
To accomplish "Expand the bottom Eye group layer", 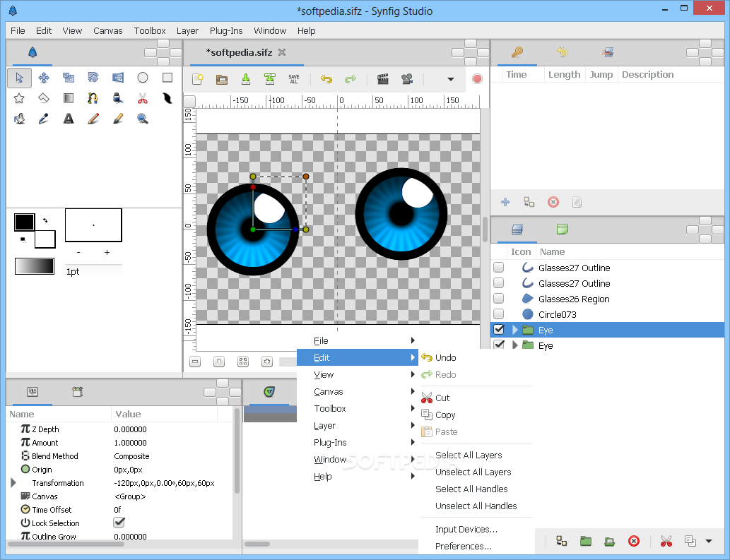I will [515, 345].
